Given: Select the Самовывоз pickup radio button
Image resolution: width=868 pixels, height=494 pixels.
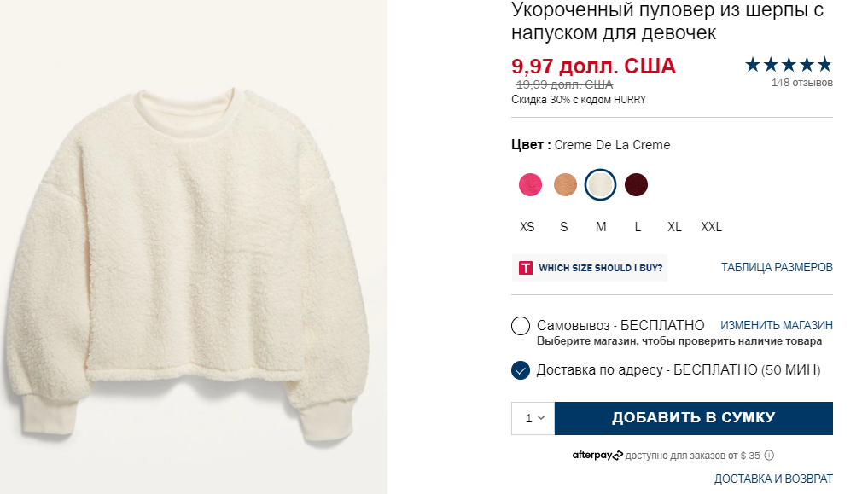Looking at the screenshot, I should [x=521, y=326].
